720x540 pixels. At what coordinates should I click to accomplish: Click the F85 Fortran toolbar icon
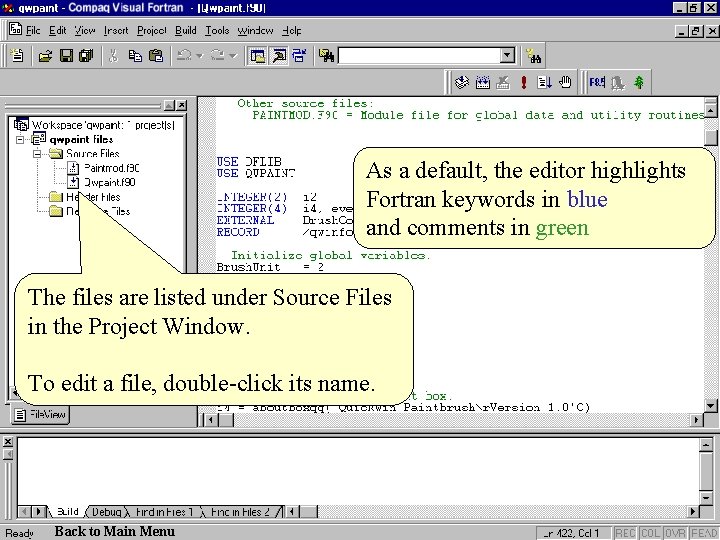click(597, 83)
